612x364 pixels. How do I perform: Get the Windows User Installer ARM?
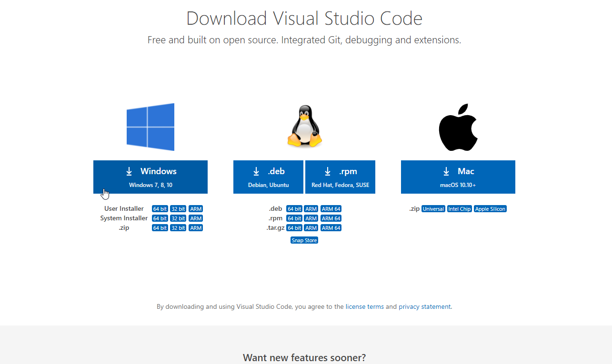point(196,209)
